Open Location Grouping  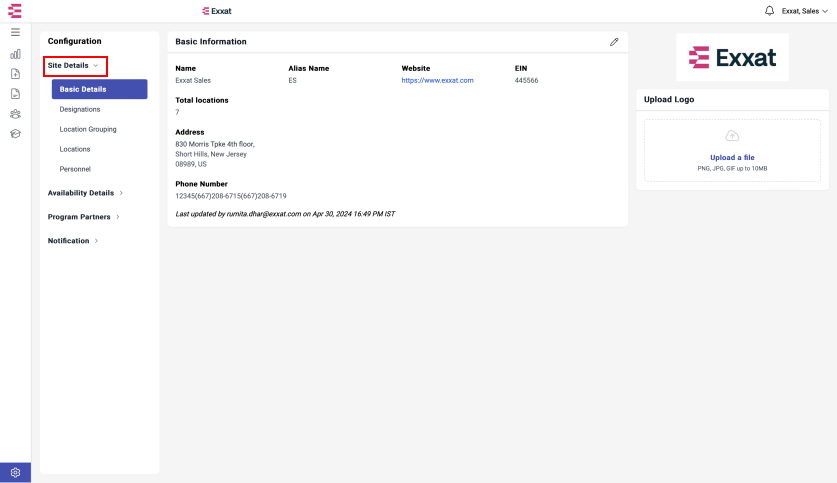88,129
